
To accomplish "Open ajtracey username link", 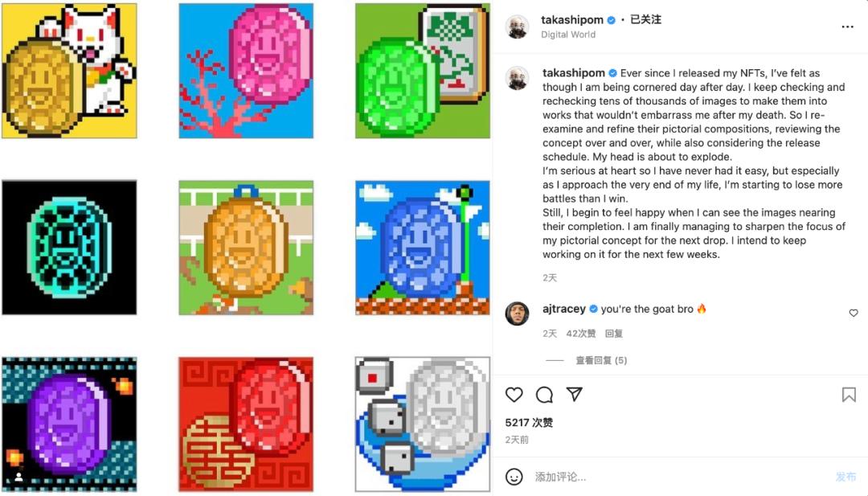I will point(563,309).
